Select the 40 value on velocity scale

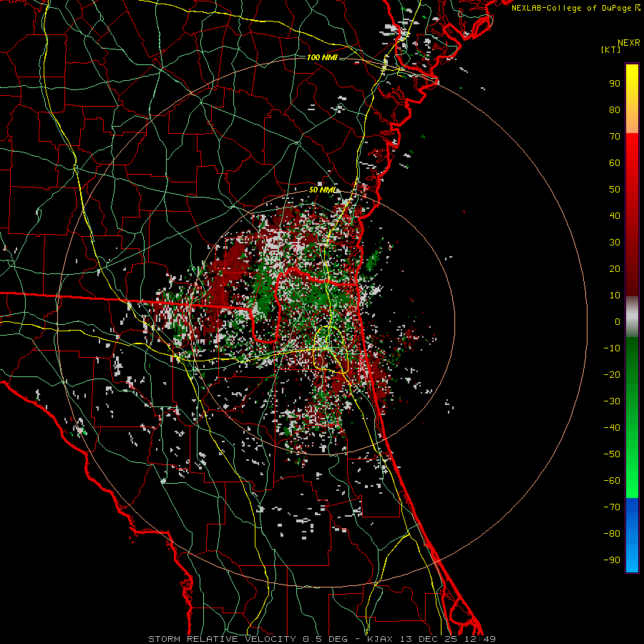point(615,216)
